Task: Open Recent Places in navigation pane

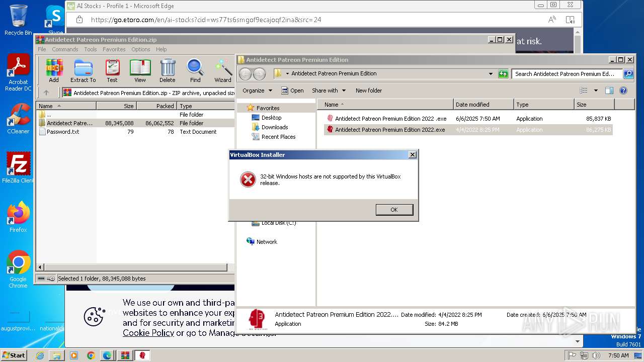Action: 278,137
